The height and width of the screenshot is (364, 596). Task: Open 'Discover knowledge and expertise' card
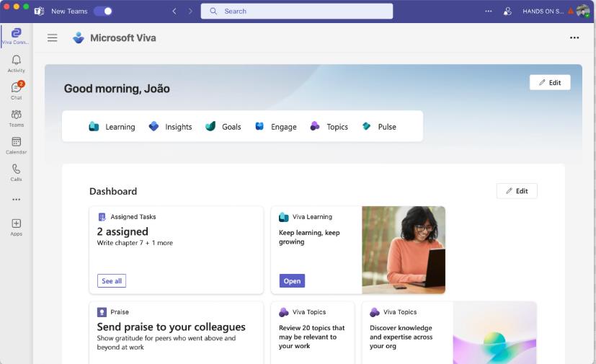point(449,333)
